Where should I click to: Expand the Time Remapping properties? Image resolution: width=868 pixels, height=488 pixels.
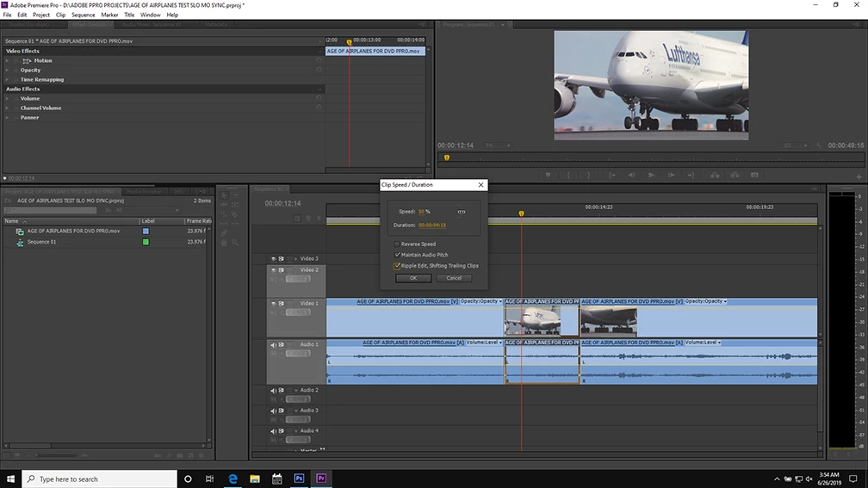point(7,79)
